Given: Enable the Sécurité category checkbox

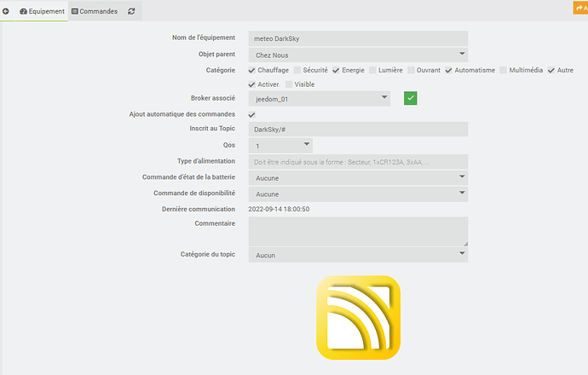Looking at the screenshot, I should [297, 70].
